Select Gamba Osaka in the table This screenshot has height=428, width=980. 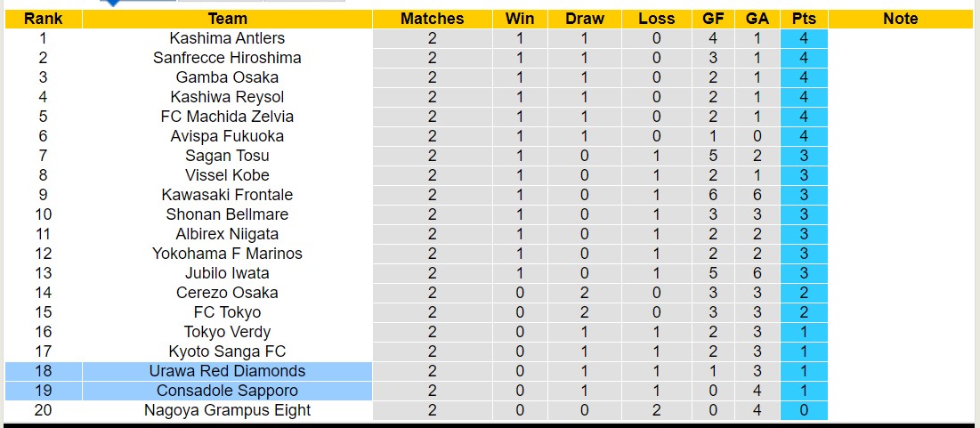coord(227,77)
